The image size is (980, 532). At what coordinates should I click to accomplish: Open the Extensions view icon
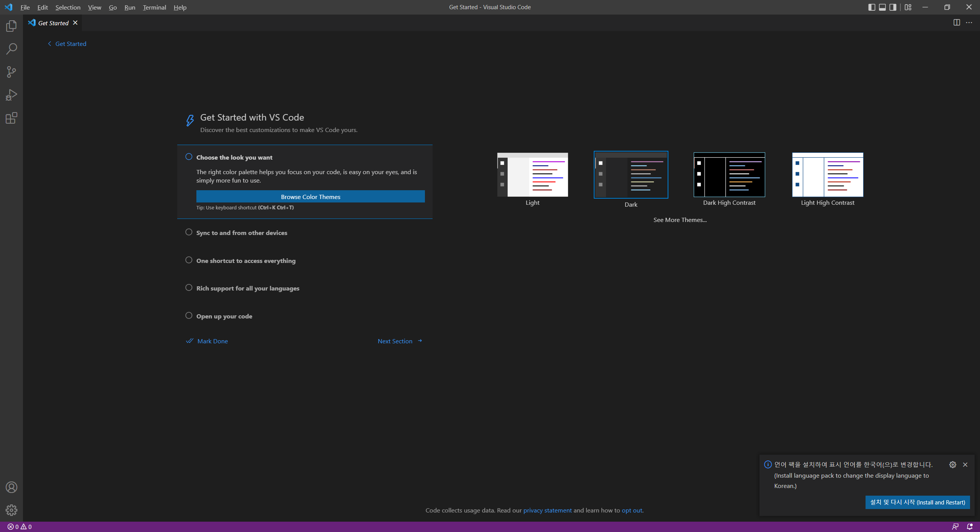(11, 118)
